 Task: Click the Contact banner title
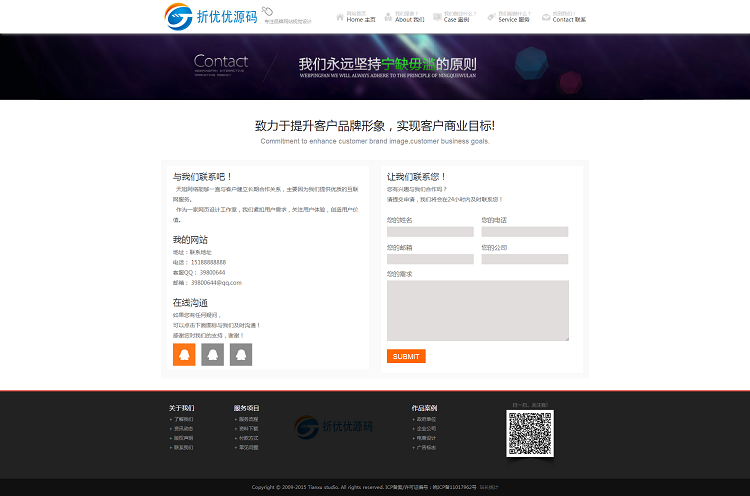coord(221,61)
